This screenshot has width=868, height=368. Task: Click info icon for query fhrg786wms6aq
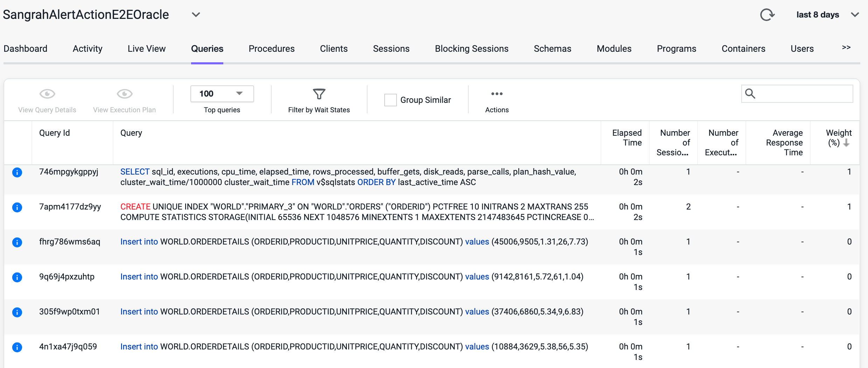tap(17, 242)
